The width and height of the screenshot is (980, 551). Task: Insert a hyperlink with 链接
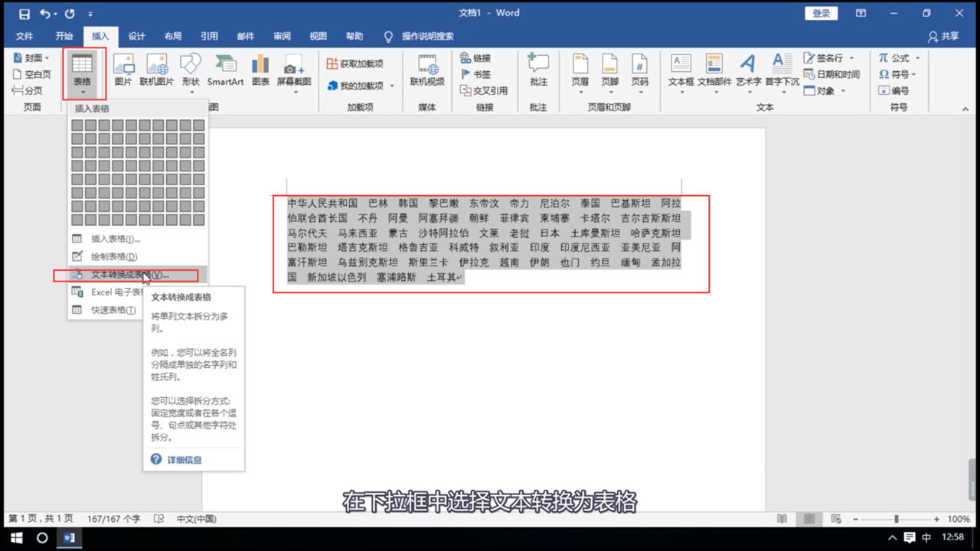point(475,58)
